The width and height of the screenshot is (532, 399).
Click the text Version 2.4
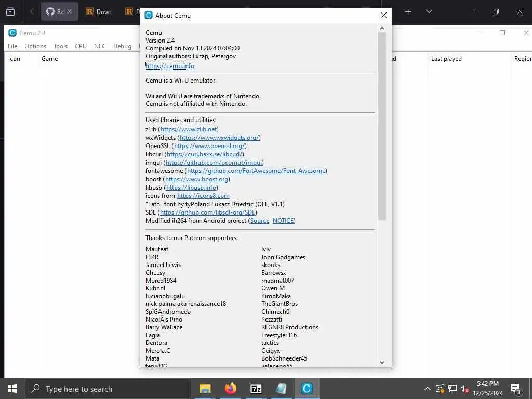tap(160, 41)
